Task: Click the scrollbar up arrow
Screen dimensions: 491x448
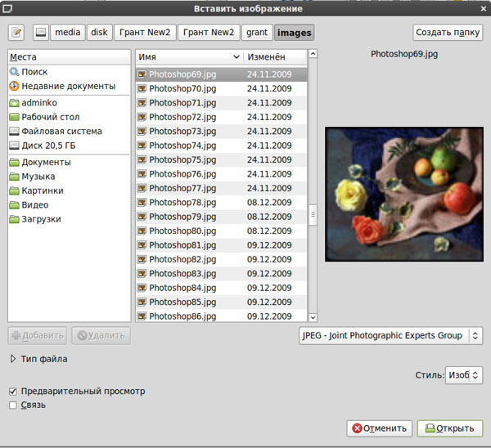Action: 313,54
